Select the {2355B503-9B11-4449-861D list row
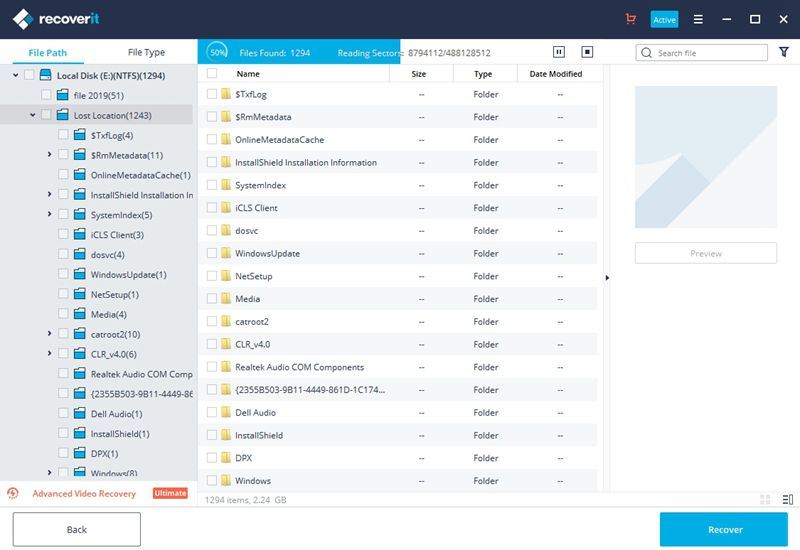This screenshot has width=800, height=550. coord(397,390)
